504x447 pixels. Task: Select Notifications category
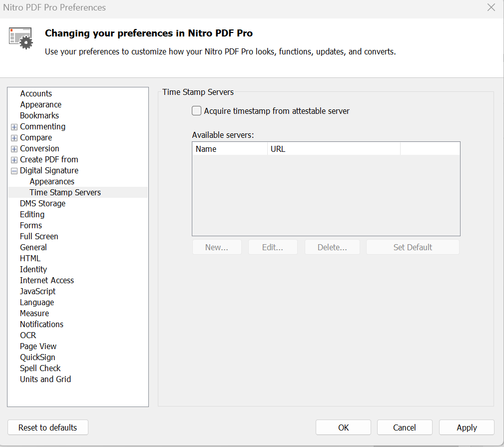click(x=41, y=324)
